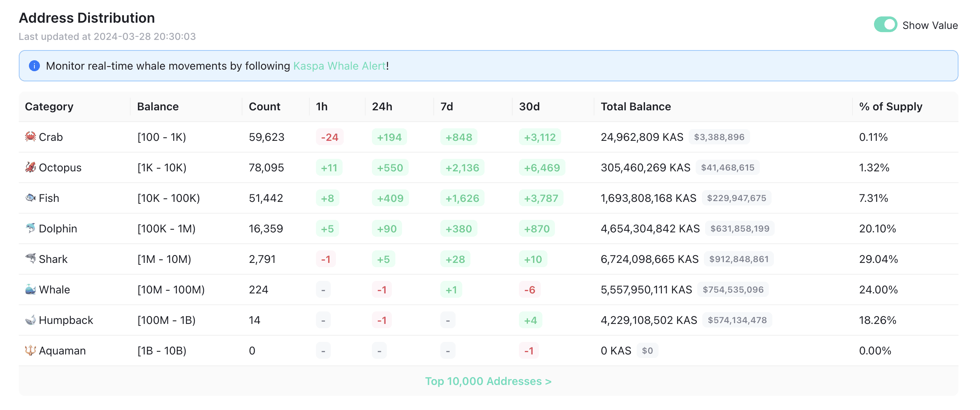Screen dimensions: 980x410
Task: Click the whale category icon
Action: [x=31, y=290]
